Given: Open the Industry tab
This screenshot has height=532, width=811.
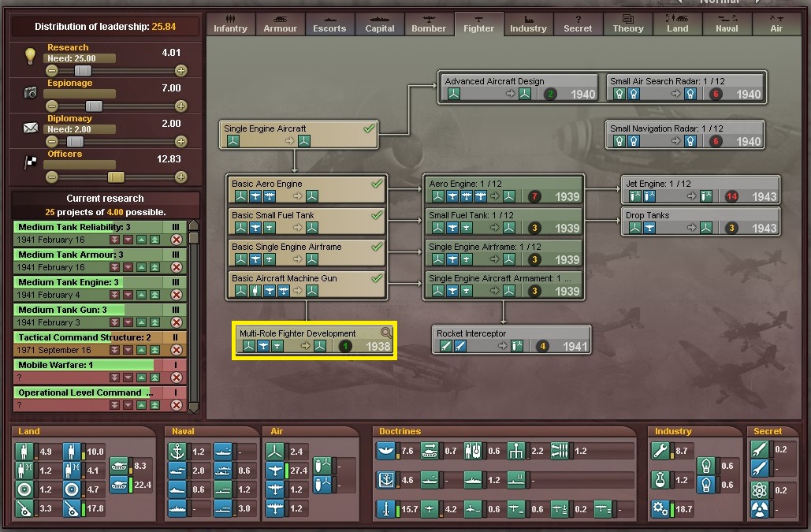Looking at the screenshot, I should pyautogui.click(x=528, y=24).
